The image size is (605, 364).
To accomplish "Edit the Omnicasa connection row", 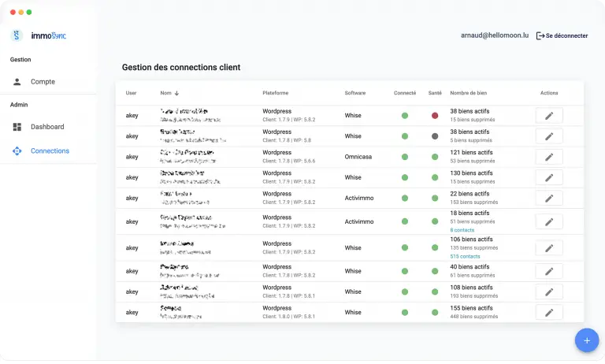I will tap(549, 157).
